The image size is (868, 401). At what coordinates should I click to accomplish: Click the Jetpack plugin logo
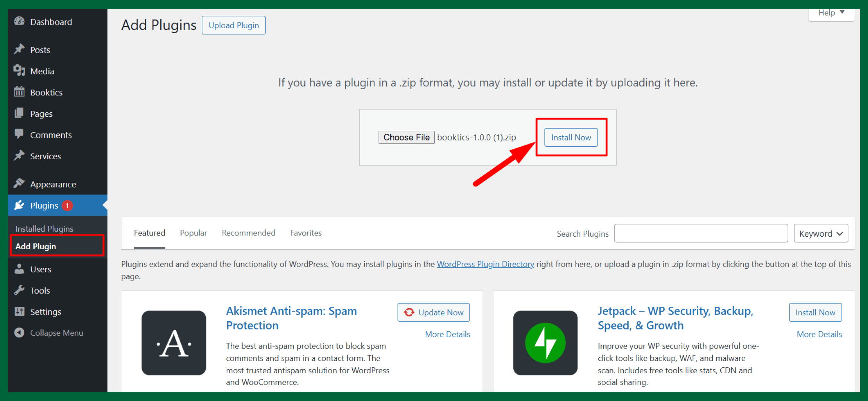[x=545, y=343]
